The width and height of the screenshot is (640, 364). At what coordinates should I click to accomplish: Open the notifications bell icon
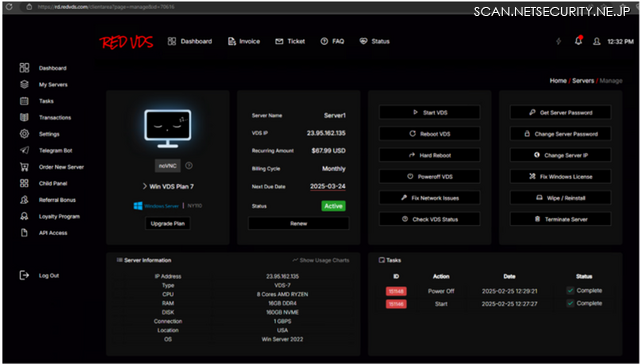578,41
